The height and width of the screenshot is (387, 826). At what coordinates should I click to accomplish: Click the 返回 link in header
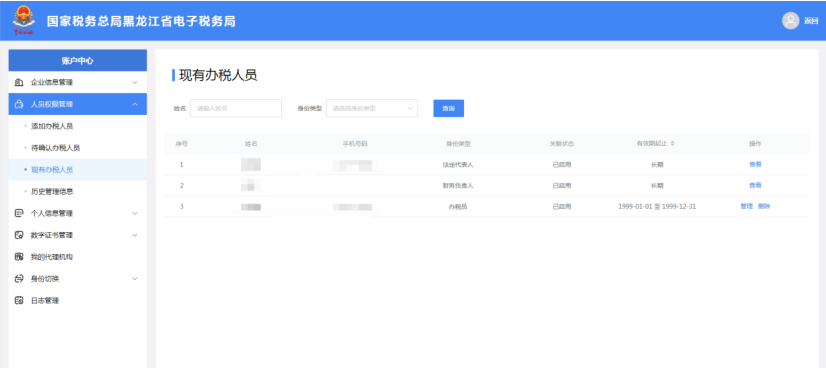click(x=810, y=21)
